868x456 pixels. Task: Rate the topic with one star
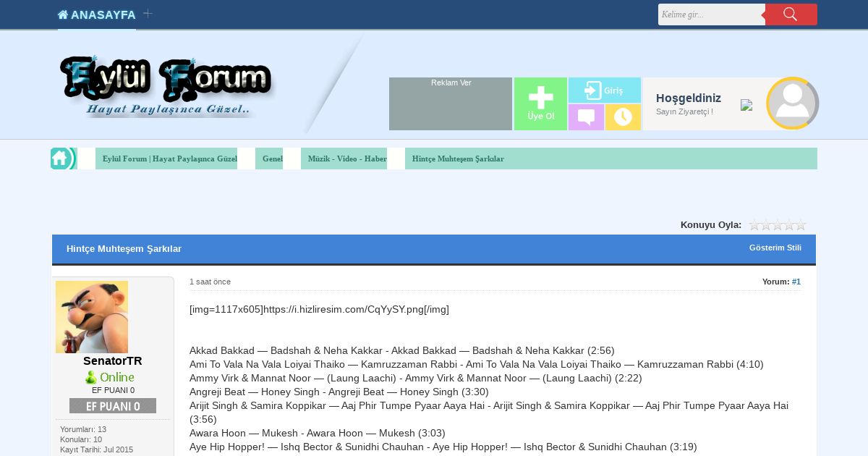(x=754, y=225)
